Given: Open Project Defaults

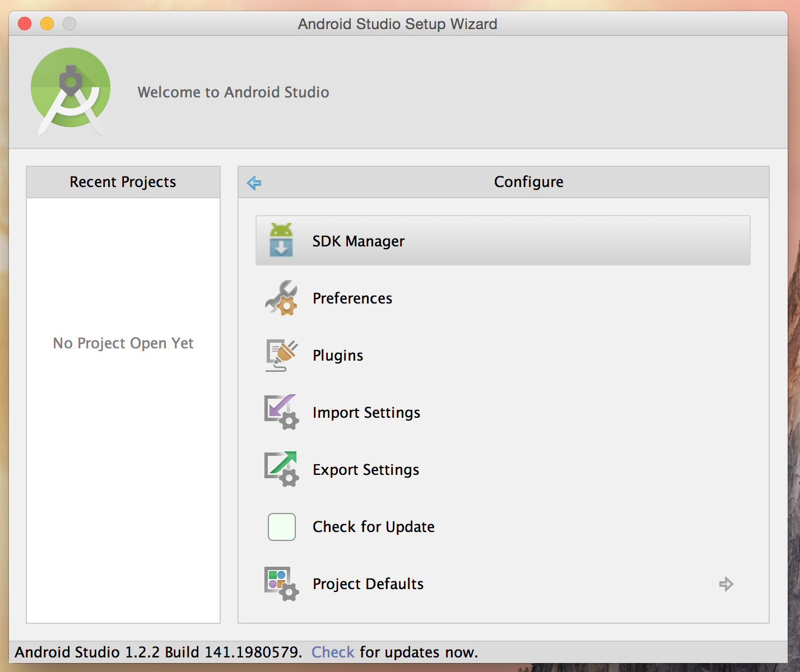Looking at the screenshot, I should pos(503,584).
